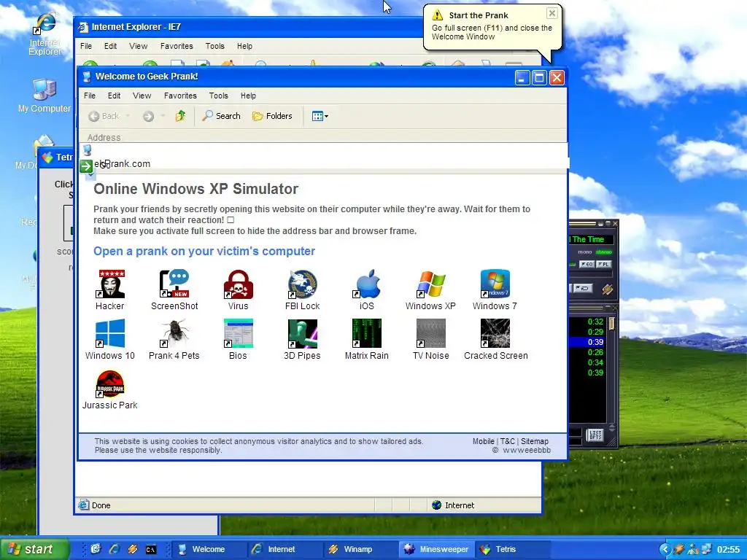747x560 pixels.
Task: Switch to Winamp taskbar button
Action: click(360, 549)
